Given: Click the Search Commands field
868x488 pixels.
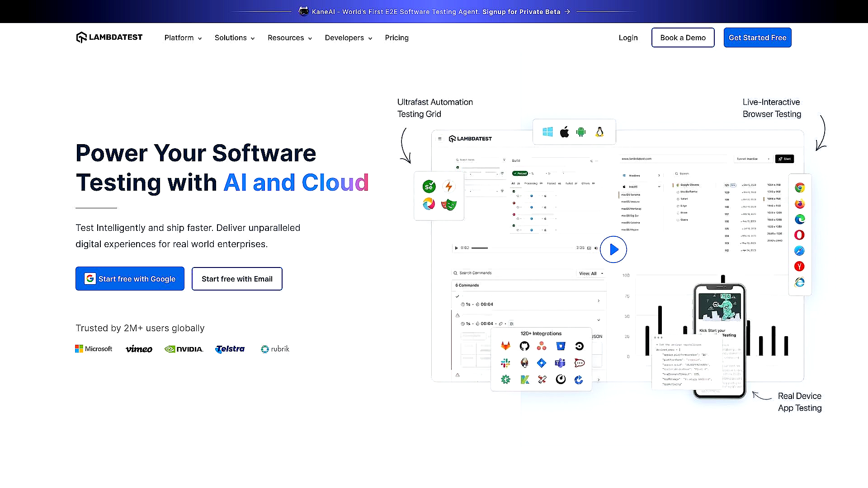Looking at the screenshot, I should pos(513,273).
